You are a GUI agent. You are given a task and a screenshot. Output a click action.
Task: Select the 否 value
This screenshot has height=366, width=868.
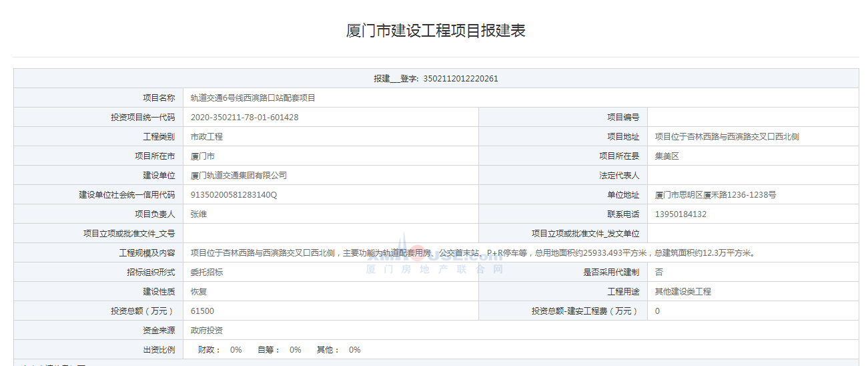click(659, 272)
